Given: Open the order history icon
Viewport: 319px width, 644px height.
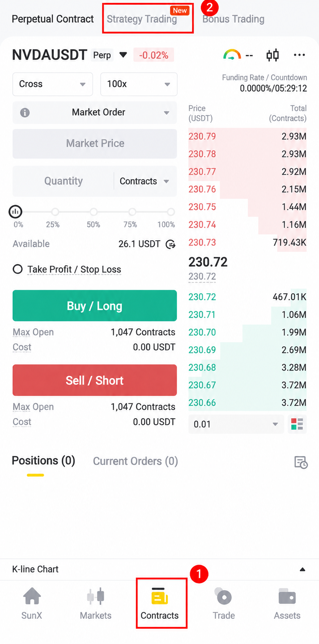Looking at the screenshot, I should (x=301, y=462).
